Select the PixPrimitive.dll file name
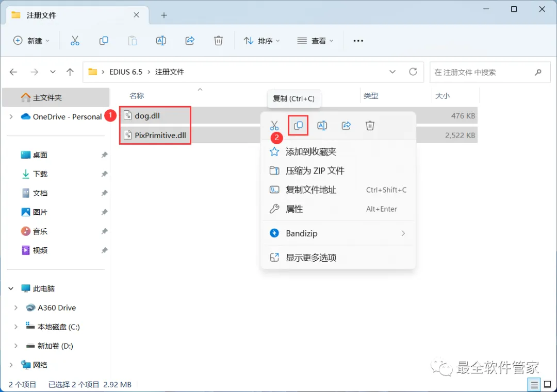 tap(160, 135)
